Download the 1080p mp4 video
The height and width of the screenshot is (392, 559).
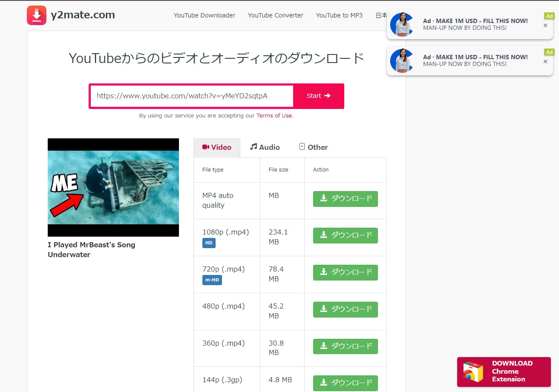click(345, 235)
